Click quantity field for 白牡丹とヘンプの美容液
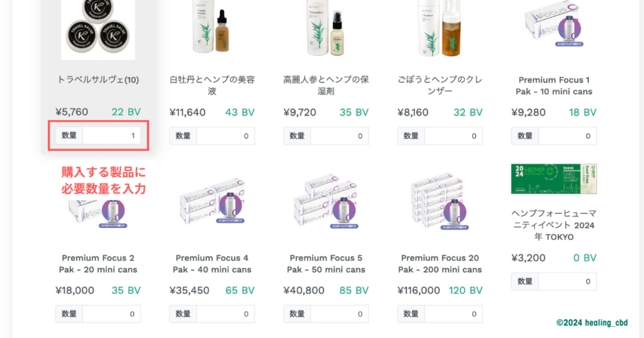644x338 pixels. tap(225, 136)
